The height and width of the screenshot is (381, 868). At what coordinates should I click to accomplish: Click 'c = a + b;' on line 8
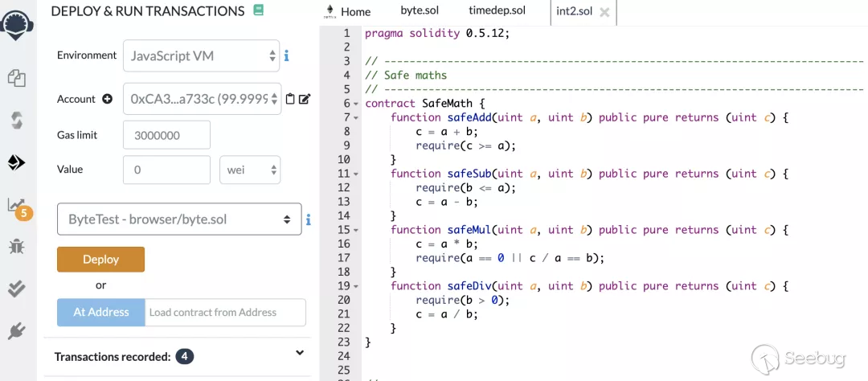[447, 132]
